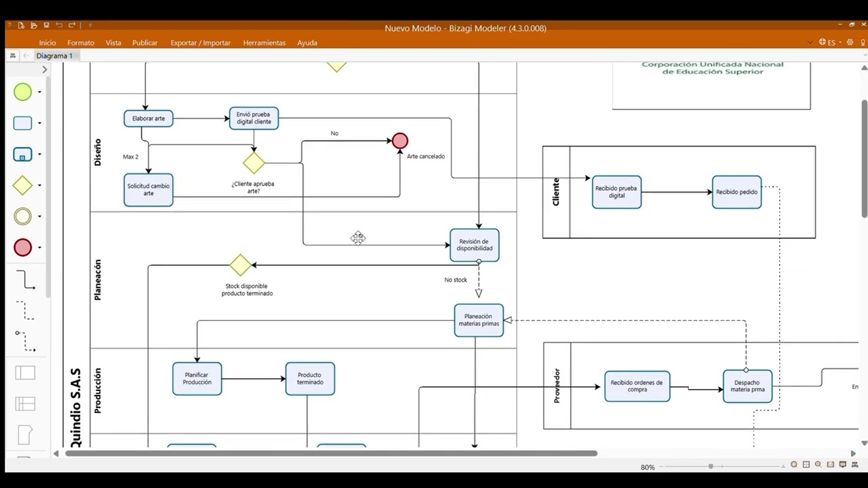Expand the End Event shape options arrow
The width and height of the screenshot is (868, 488).
coord(39,248)
